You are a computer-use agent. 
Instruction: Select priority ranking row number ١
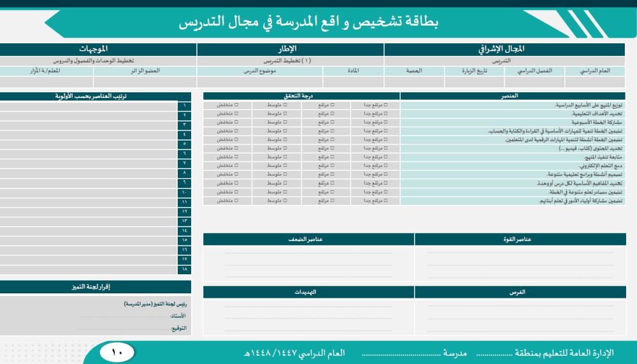(x=89, y=106)
